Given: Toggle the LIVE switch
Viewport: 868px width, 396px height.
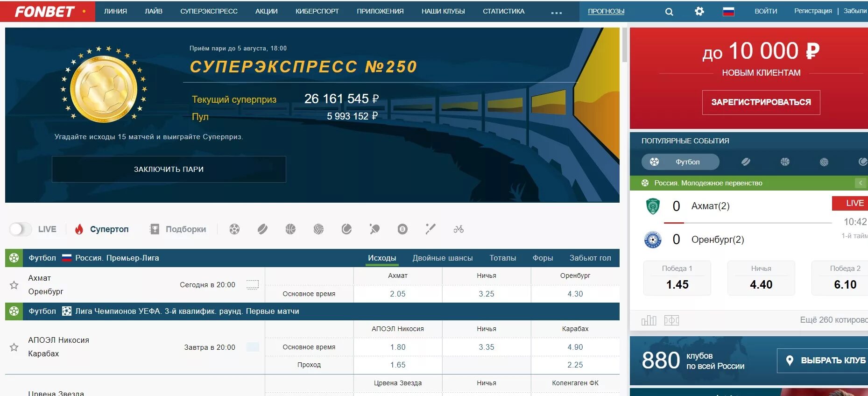Looking at the screenshot, I should coord(21,229).
